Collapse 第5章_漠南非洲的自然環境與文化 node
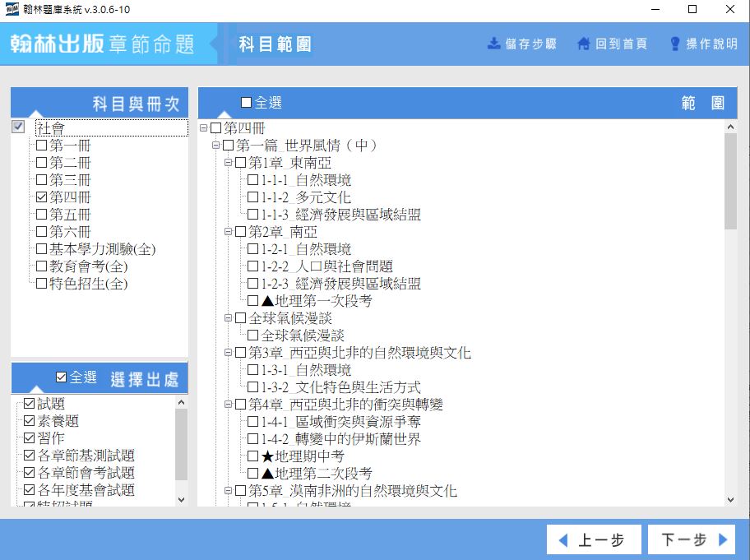750x560 pixels. coord(228,490)
